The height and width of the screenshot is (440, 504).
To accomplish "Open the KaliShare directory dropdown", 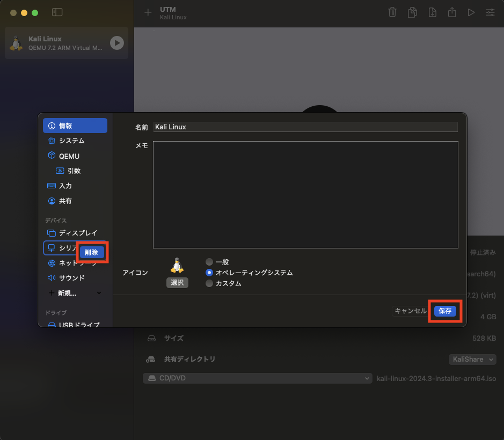I will tap(472, 359).
